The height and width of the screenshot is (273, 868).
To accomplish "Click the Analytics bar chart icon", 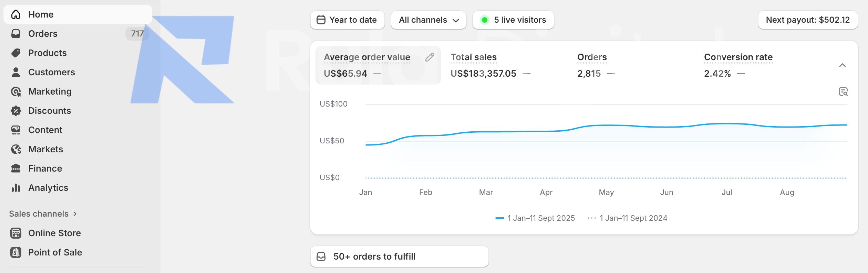I will click(16, 188).
